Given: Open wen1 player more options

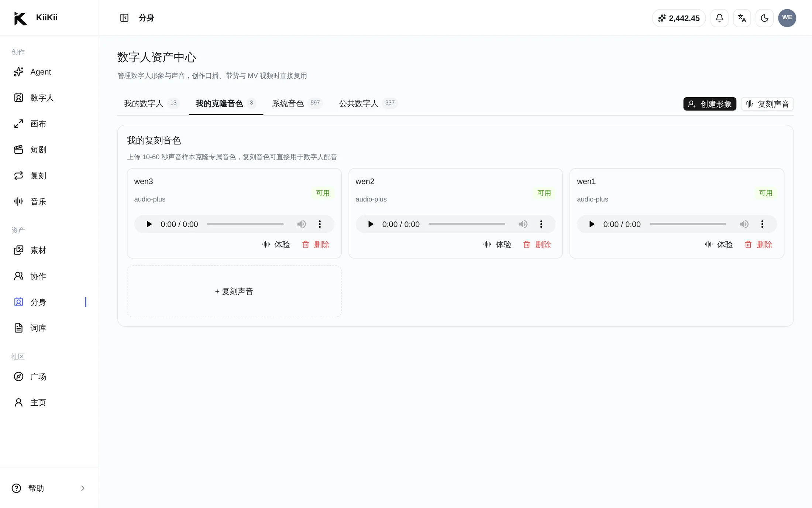Looking at the screenshot, I should point(762,224).
